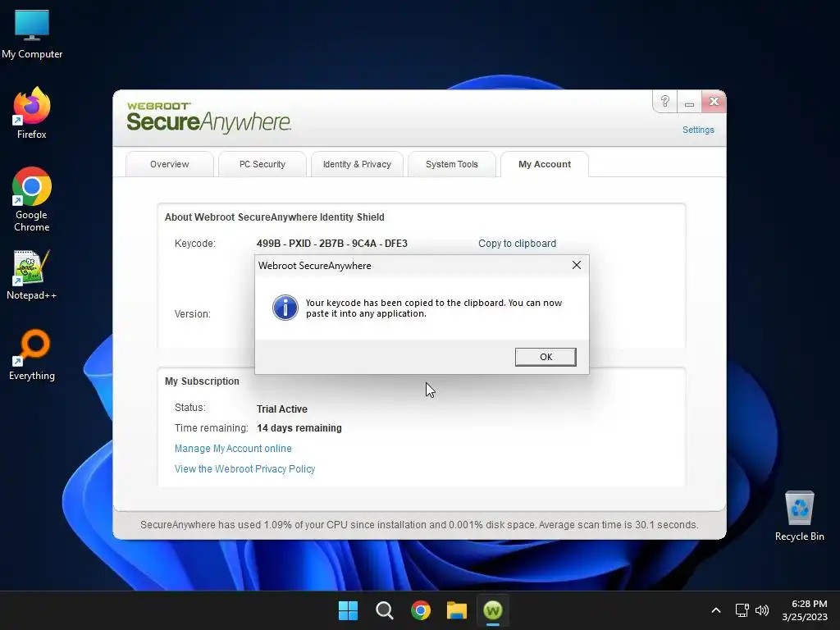This screenshot has height=630, width=840.
Task: Open Manage My Account online link
Action: pos(233,449)
